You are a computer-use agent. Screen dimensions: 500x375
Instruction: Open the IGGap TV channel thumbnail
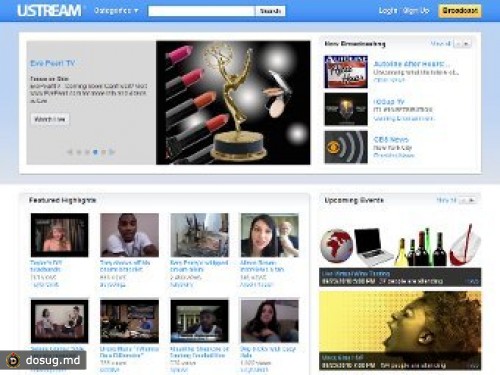(346, 109)
